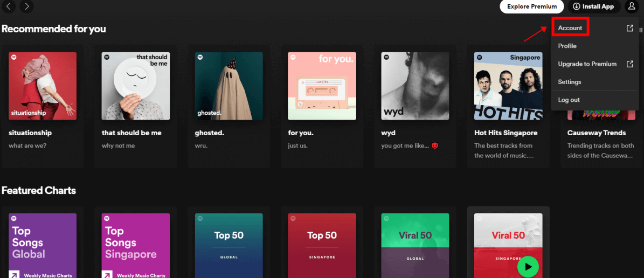Click external link icon beside Account
Image resolution: width=644 pixels, height=278 pixels.
pyautogui.click(x=629, y=28)
